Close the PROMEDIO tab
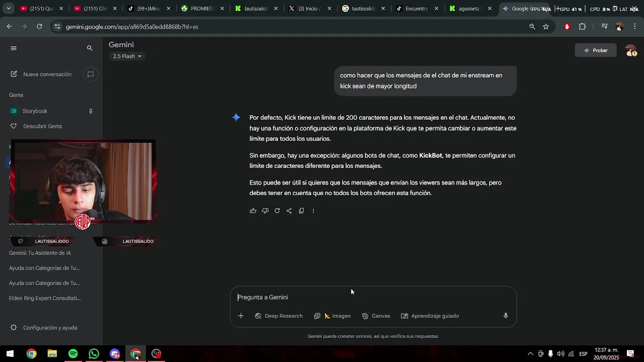This screenshot has width=644, height=362. tap(222, 9)
